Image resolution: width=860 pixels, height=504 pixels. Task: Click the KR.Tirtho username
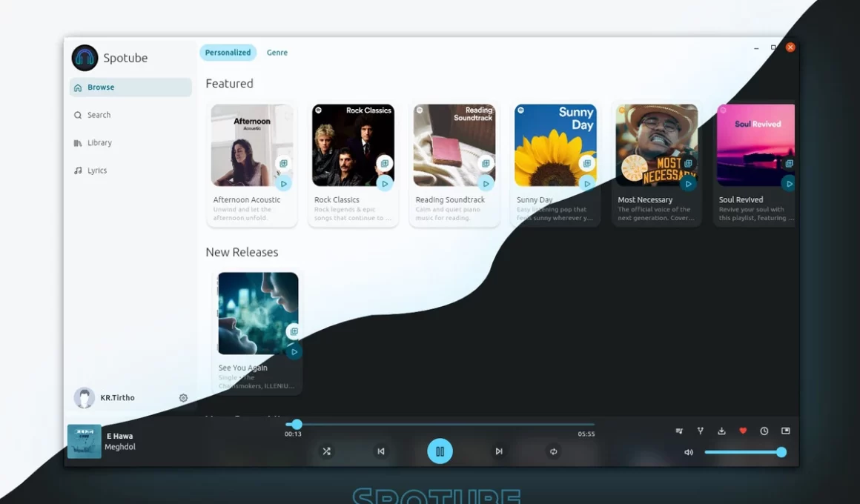pos(117,398)
